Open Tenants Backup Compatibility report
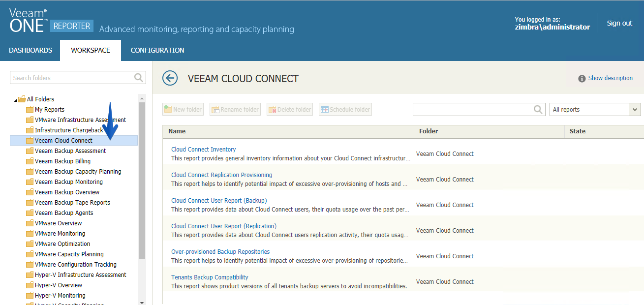The height and width of the screenshot is (305, 644). point(210,277)
